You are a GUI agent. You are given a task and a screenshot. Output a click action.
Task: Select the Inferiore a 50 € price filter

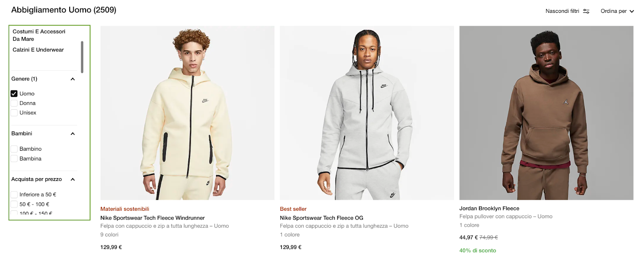coord(14,195)
